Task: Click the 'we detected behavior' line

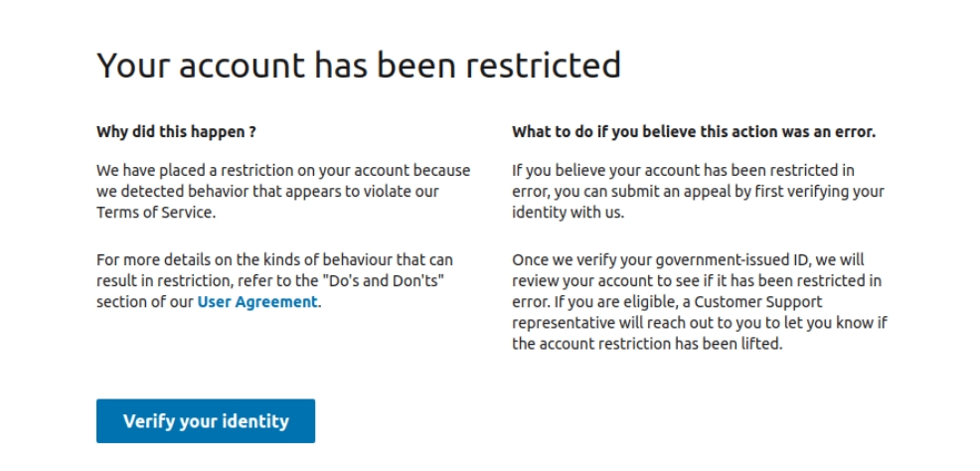Action: (x=267, y=191)
